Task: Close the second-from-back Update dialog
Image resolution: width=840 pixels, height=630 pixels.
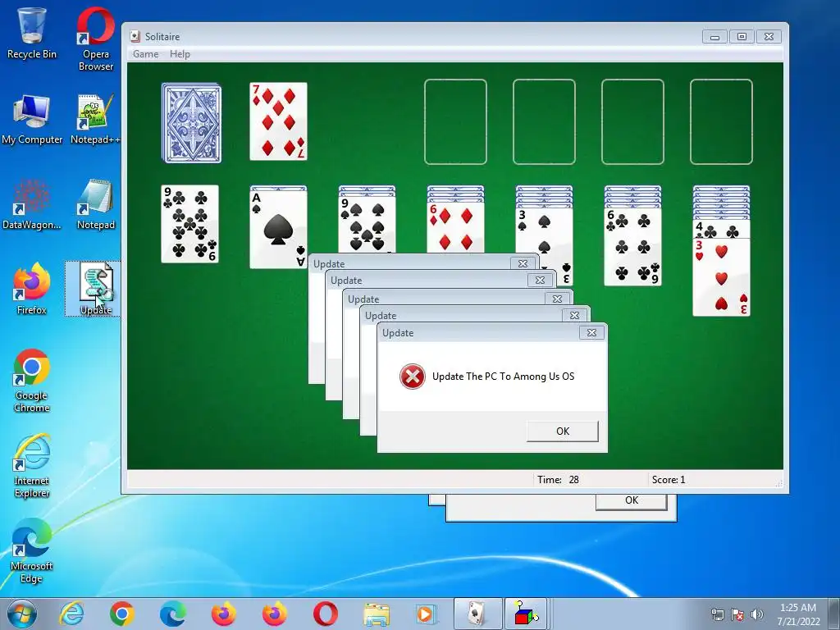Action: pyautogui.click(x=540, y=281)
